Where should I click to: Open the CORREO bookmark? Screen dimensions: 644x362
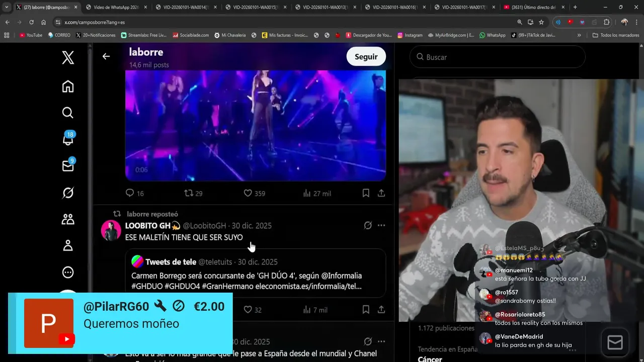pos(59,35)
